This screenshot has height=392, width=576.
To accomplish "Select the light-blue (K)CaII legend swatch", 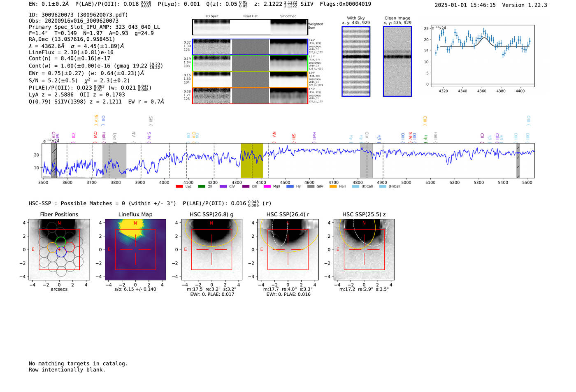I will click(355, 186).
